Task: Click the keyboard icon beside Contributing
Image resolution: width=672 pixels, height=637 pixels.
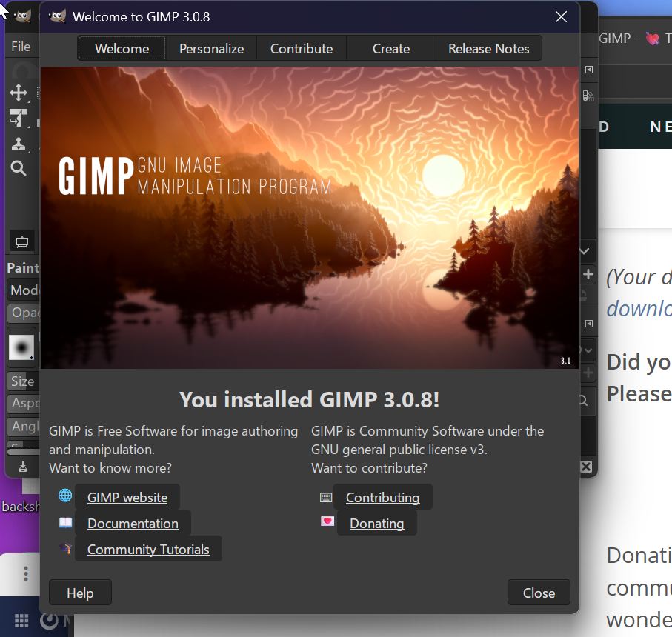Action: [x=326, y=497]
